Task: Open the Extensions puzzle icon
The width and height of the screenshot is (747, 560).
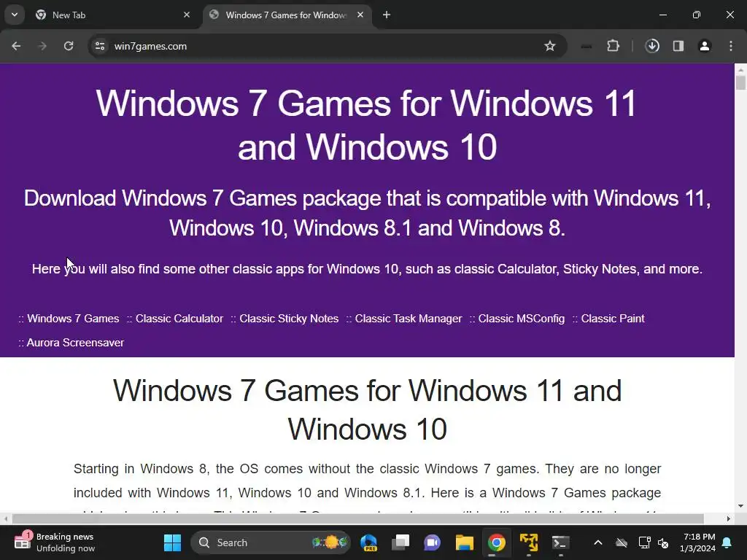Action: point(613,46)
